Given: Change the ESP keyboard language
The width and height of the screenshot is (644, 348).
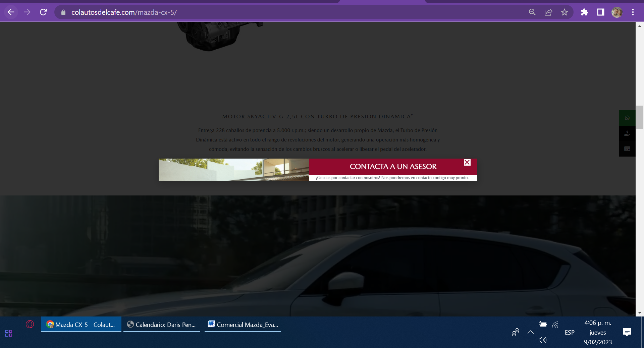Looking at the screenshot, I should click(x=570, y=332).
